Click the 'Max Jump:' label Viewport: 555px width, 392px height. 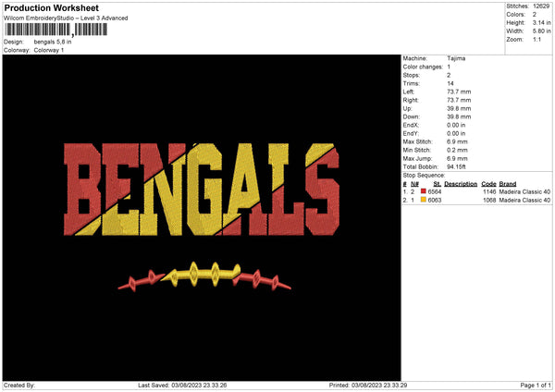tap(416, 158)
